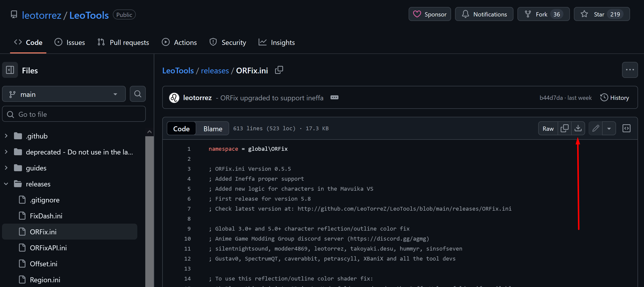
Task: Click the Raw button
Action: (548, 129)
